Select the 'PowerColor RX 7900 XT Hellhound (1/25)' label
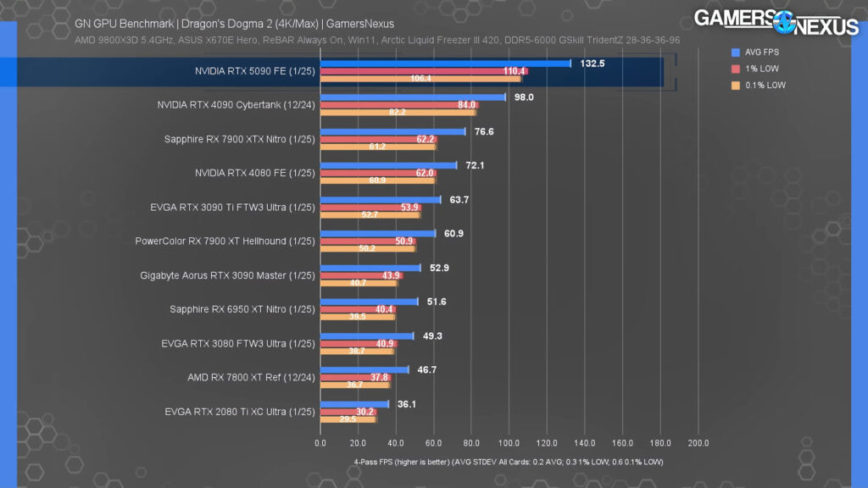This screenshot has height=488, width=868. click(225, 241)
